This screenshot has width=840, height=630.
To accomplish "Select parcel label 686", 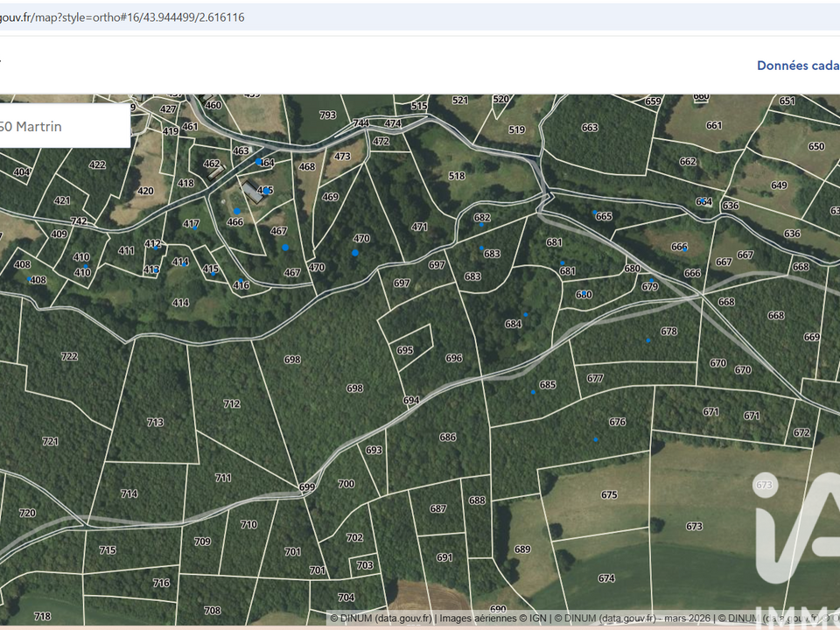I will pyautogui.click(x=448, y=437).
